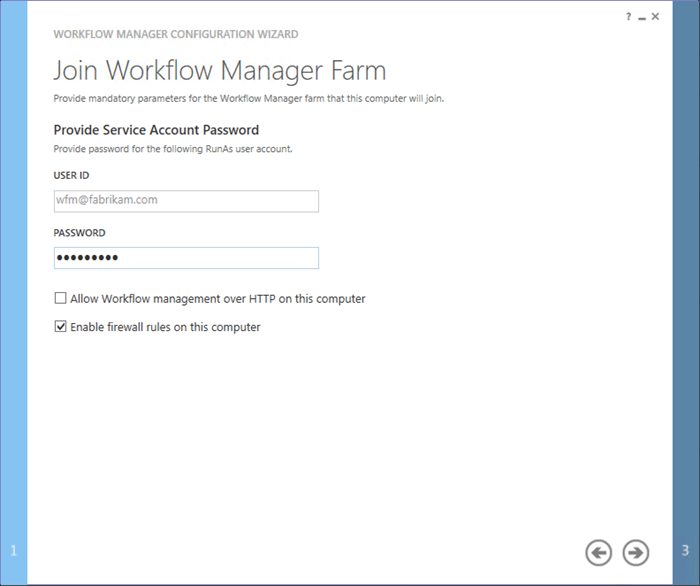Proceed with the right arrow button
The image size is (700, 586).
coord(635,552)
